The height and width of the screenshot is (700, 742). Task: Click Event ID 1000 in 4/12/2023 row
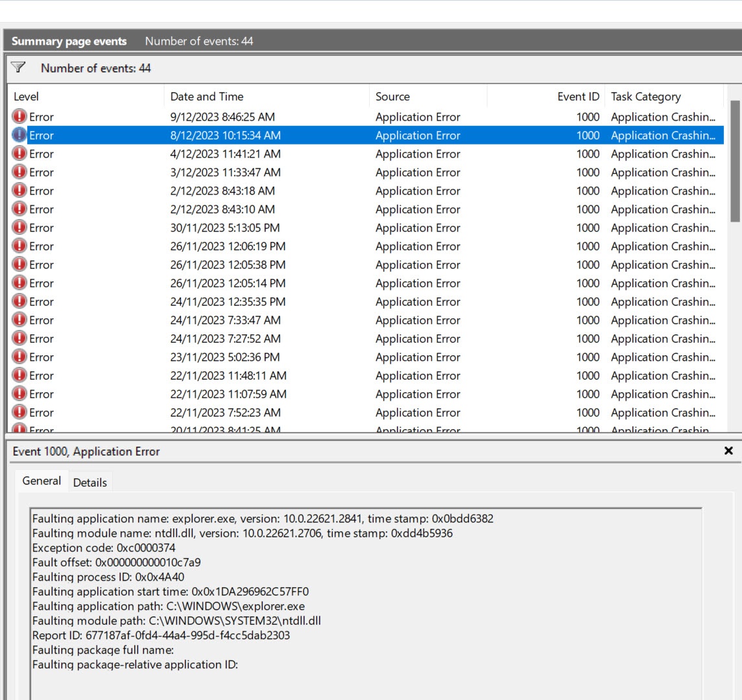(x=588, y=154)
